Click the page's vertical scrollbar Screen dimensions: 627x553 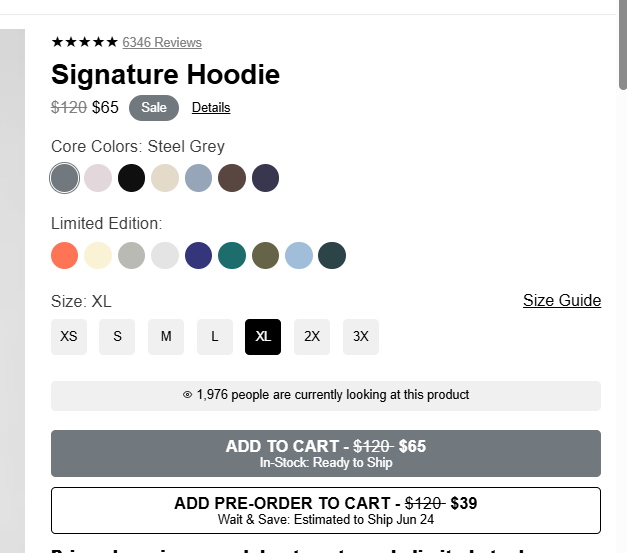pyautogui.click(x=622, y=60)
